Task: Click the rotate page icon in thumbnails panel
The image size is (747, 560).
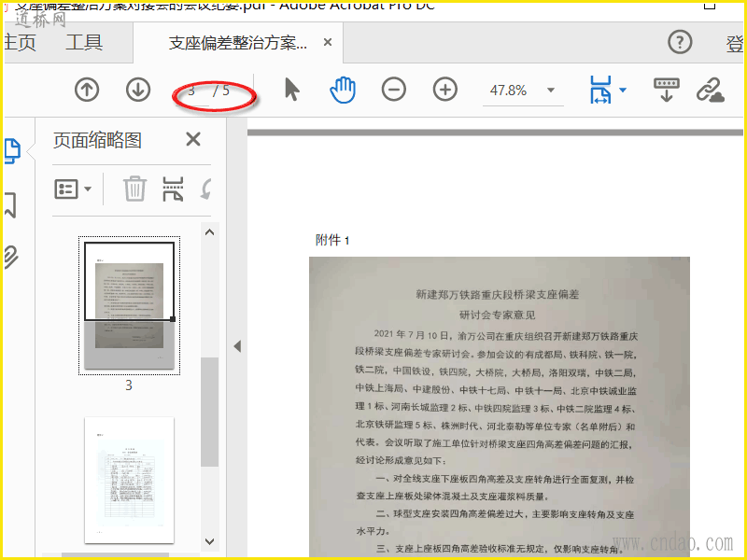Action: (x=205, y=189)
